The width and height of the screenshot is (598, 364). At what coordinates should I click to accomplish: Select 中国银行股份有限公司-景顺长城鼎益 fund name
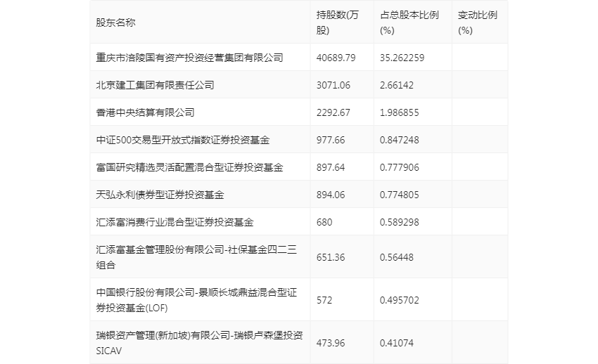pyautogui.click(x=196, y=300)
